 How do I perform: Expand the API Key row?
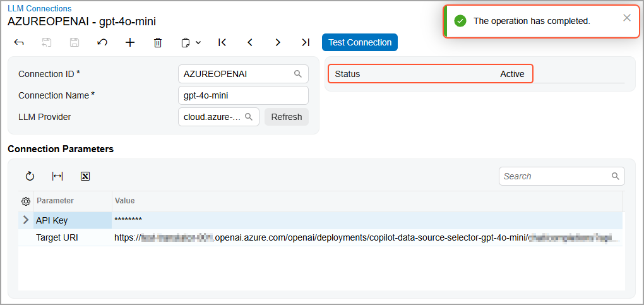pyautogui.click(x=26, y=220)
